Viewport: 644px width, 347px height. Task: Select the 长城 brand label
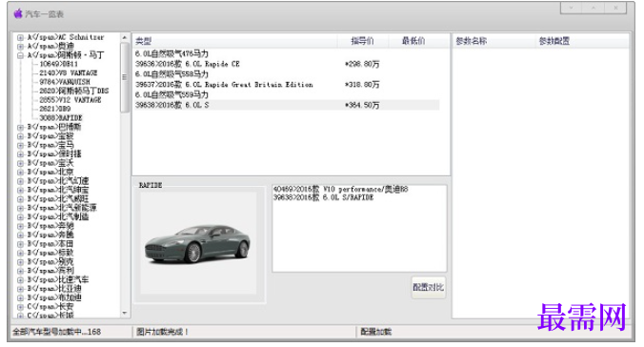pyautogui.click(x=50, y=316)
